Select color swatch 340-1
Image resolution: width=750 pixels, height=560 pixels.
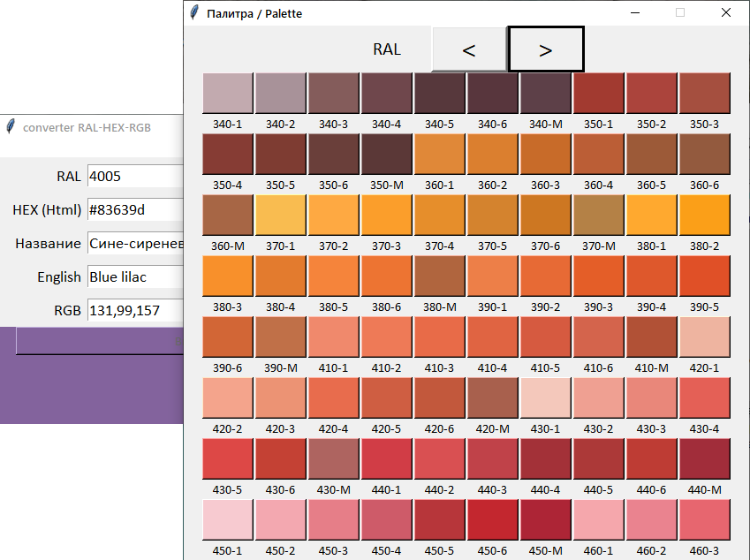click(x=228, y=93)
